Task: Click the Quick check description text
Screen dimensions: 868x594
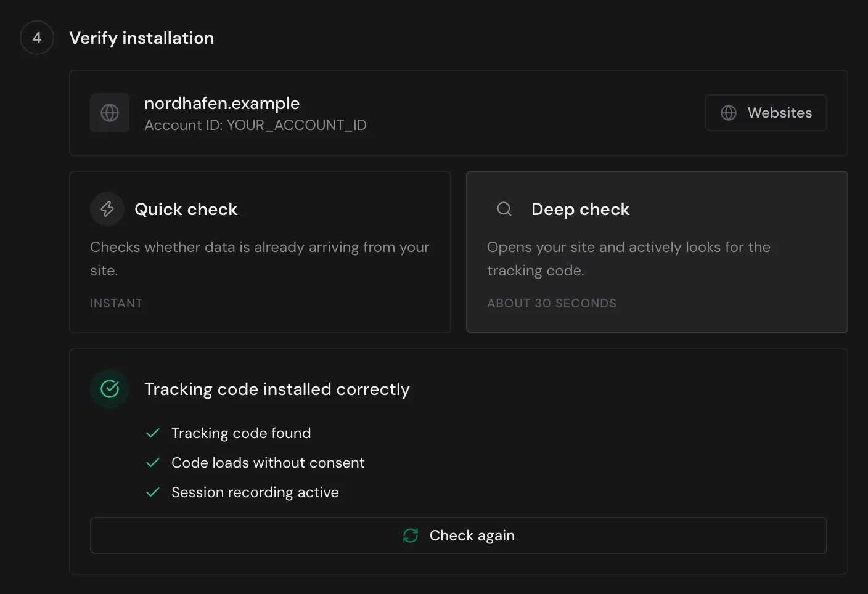Action: tap(260, 259)
